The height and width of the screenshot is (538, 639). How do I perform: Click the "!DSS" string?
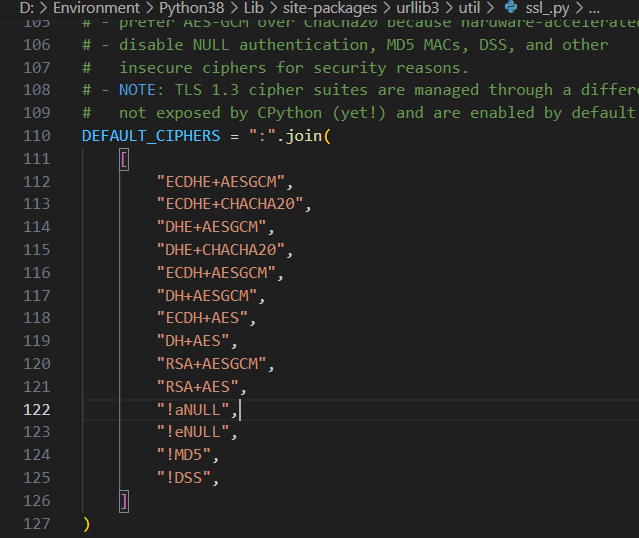coord(184,477)
